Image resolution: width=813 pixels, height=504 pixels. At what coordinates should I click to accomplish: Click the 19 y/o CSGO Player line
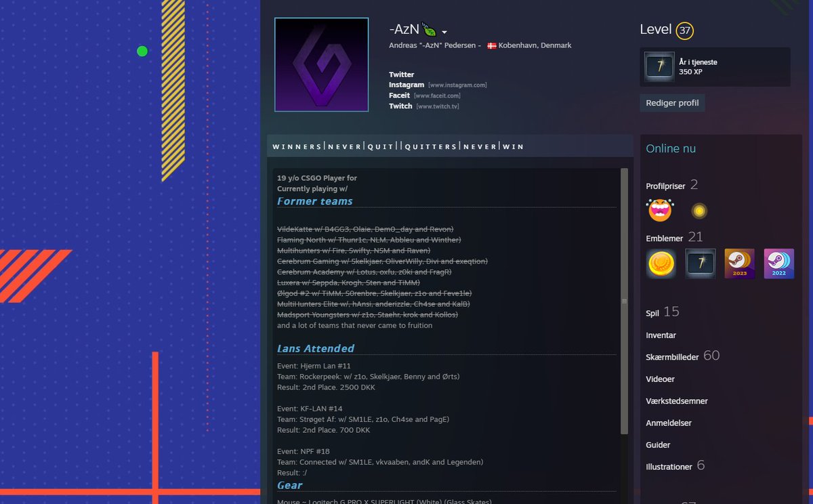pyautogui.click(x=317, y=178)
